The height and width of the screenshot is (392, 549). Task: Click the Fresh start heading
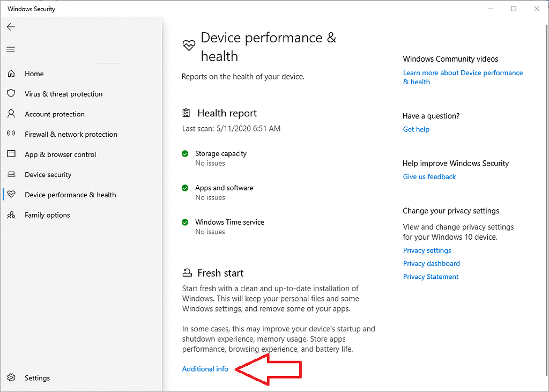pos(220,273)
